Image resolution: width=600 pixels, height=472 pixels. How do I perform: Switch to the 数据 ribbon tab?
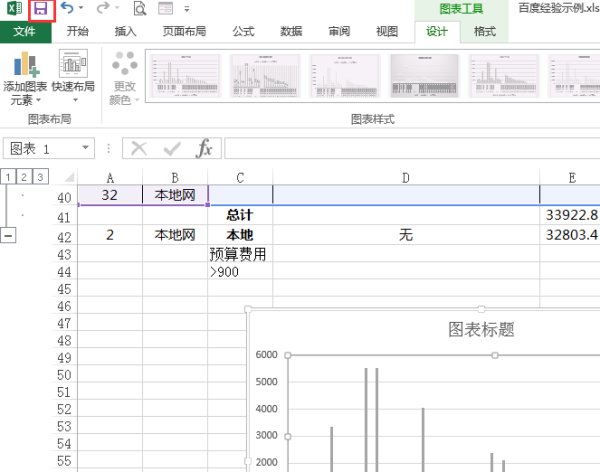[291, 31]
